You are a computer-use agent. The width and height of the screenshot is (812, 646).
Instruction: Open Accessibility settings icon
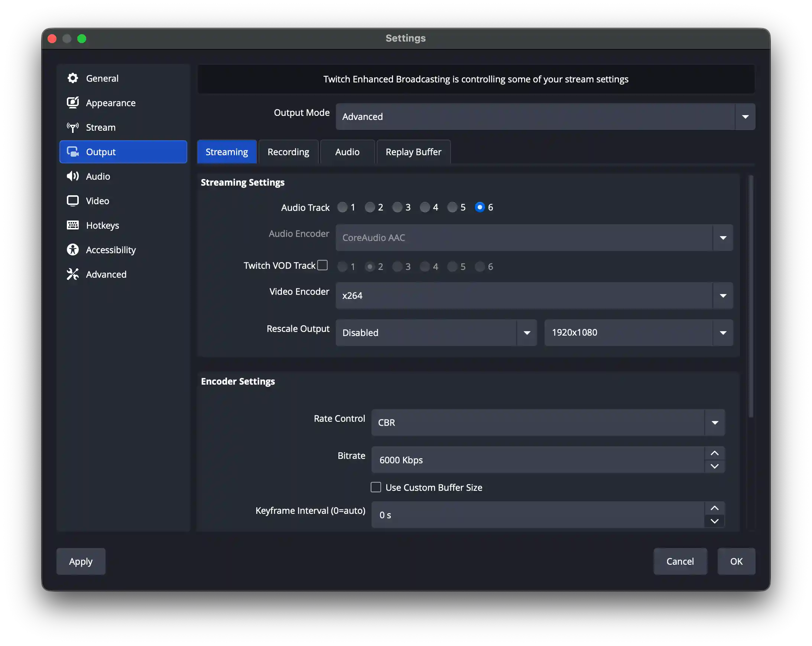pyautogui.click(x=73, y=249)
